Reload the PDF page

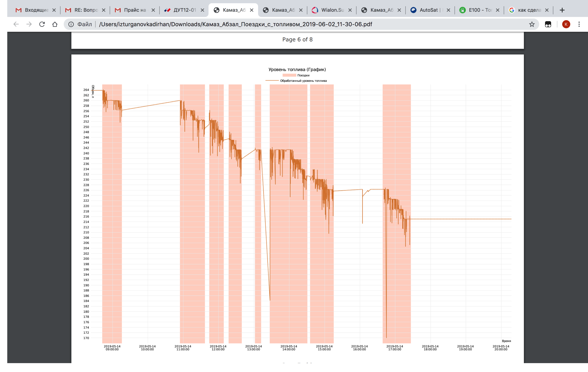tap(42, 24)
